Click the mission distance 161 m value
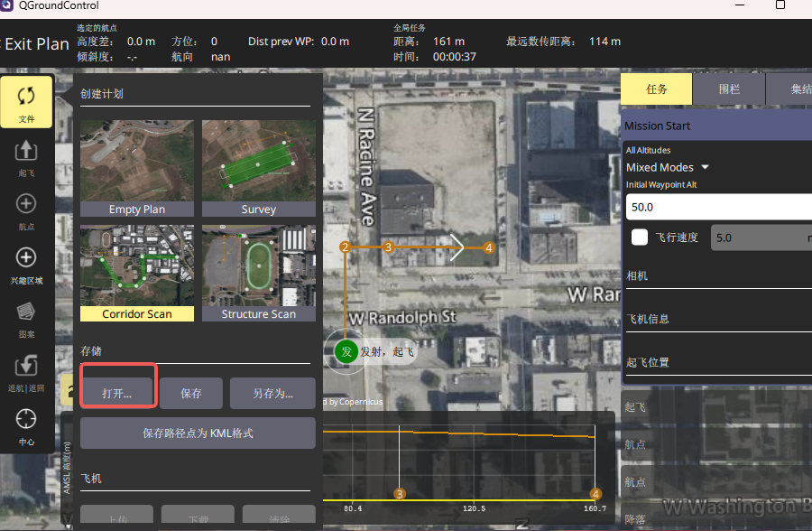 click(448, 42)
